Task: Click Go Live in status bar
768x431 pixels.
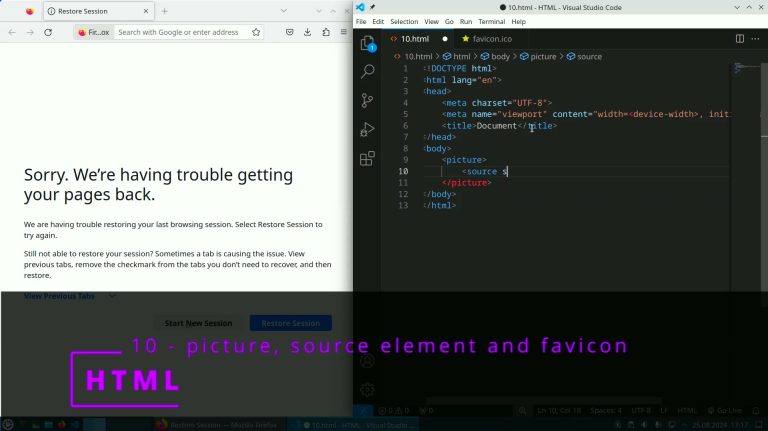Action: (x=725, y=410)
